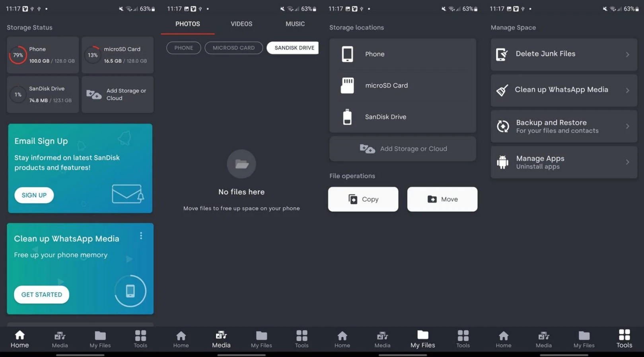Tap Home in My Files screen's bottom bar
This screenshot has height=357, width=644.
tap(342, 339)
